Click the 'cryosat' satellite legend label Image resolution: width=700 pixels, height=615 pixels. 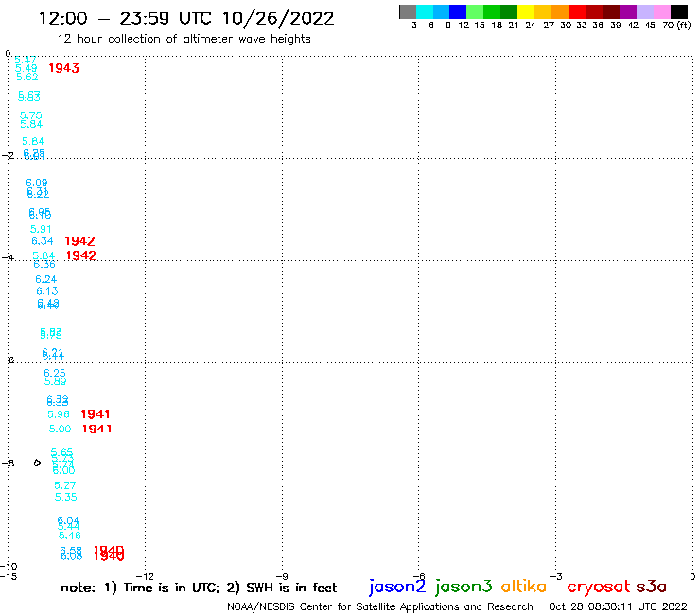(x=599, y=588)
